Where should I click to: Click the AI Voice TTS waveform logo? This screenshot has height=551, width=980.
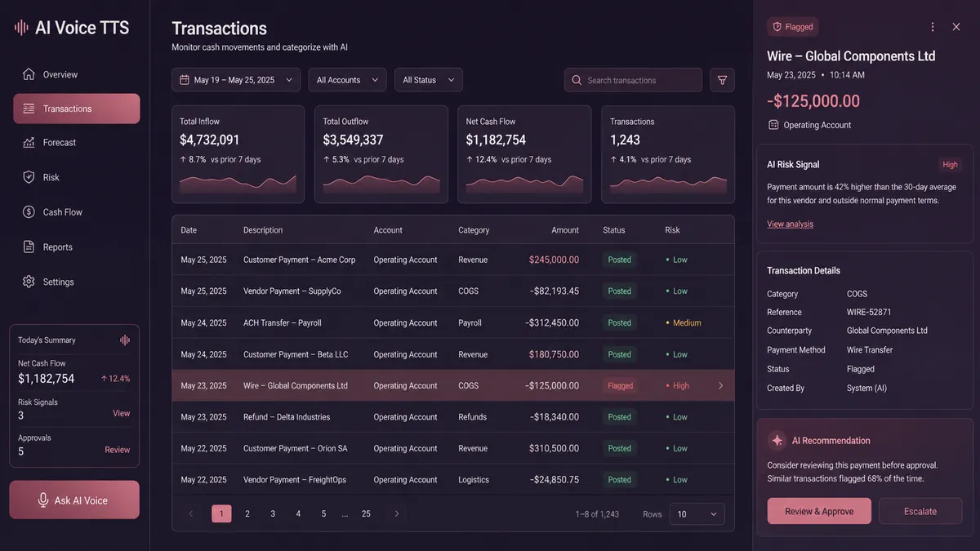coord(22,28)
